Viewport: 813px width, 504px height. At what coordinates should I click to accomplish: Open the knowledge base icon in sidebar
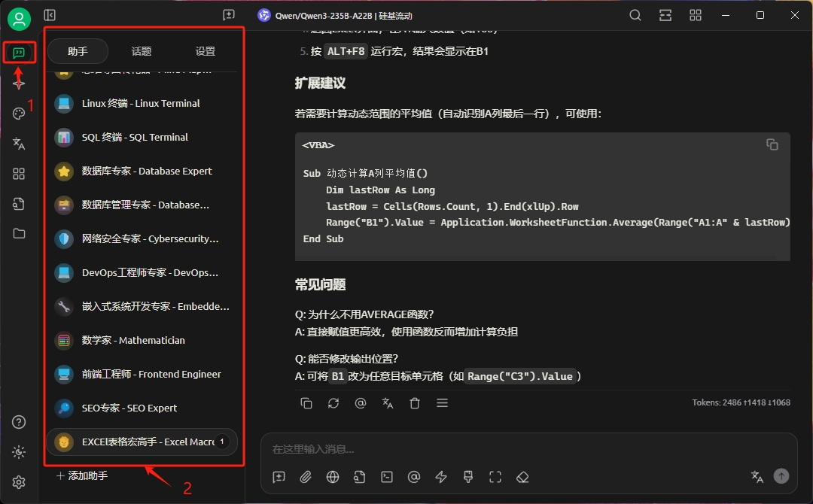pyautogui.click(x=19, y=204)
